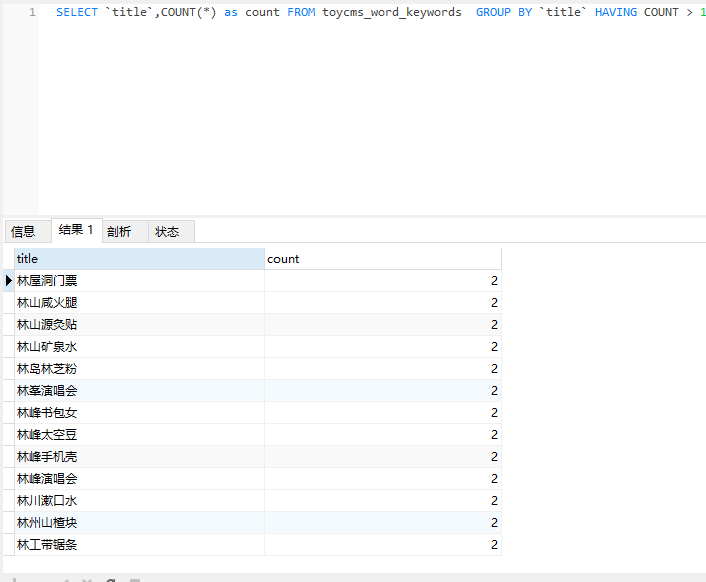Sort by the title column header
The width and height of the screenshot is (706, 582).
[139, 259]
